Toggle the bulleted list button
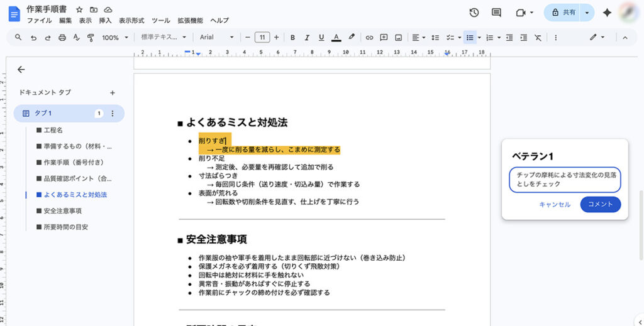644x326 pixels. 470,37
